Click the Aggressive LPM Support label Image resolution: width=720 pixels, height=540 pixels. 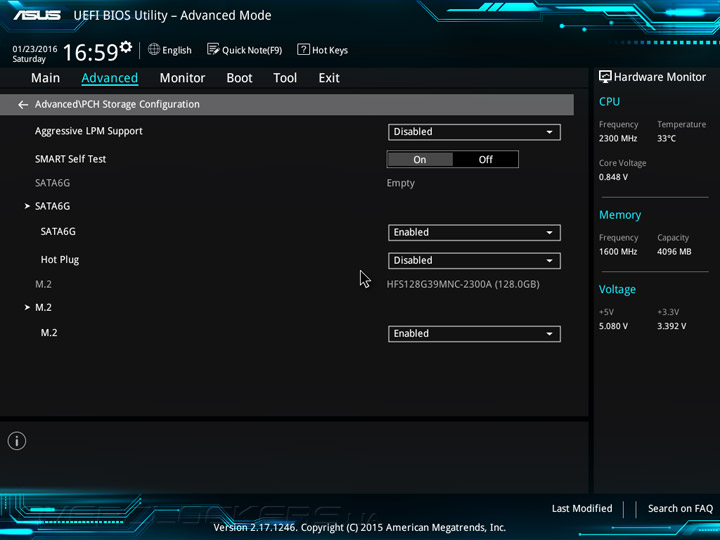click(x=89, y=131)
